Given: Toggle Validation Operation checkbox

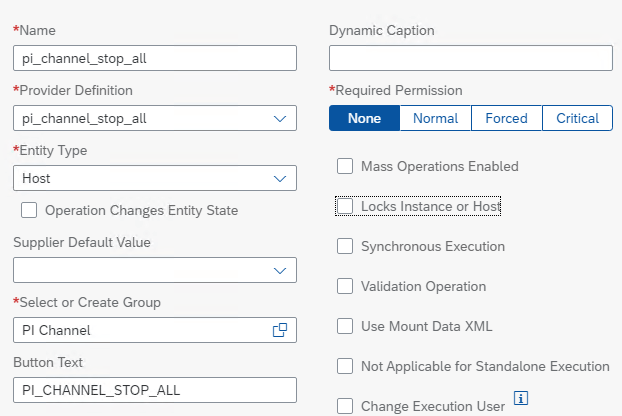Looking at the screenshot, I should [345, 286].
